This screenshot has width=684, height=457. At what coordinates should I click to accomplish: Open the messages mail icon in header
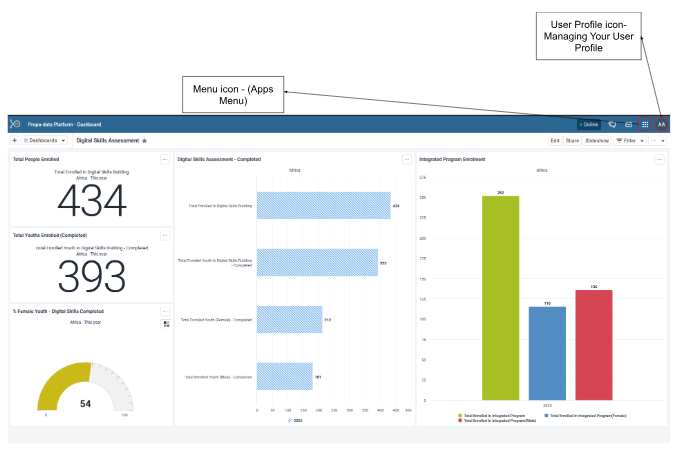(x=628, y=125)
